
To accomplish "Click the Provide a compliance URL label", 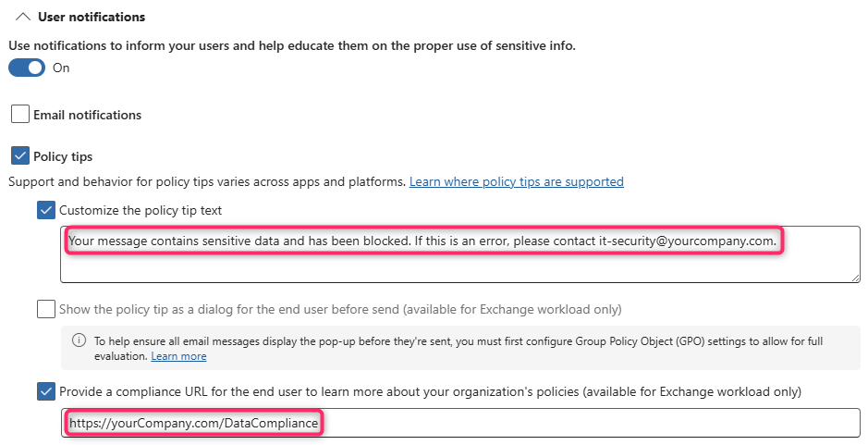I will pyautogui.click(x=430, y=391).
